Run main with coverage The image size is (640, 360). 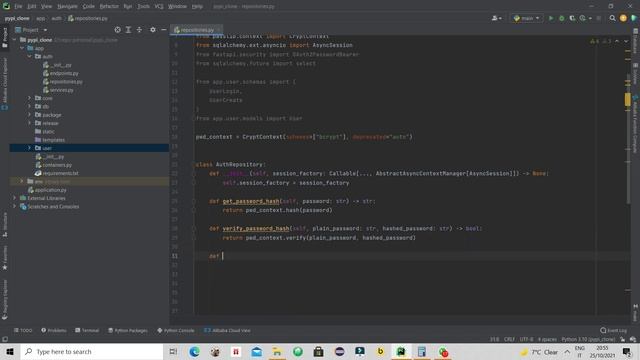[572, 18]
